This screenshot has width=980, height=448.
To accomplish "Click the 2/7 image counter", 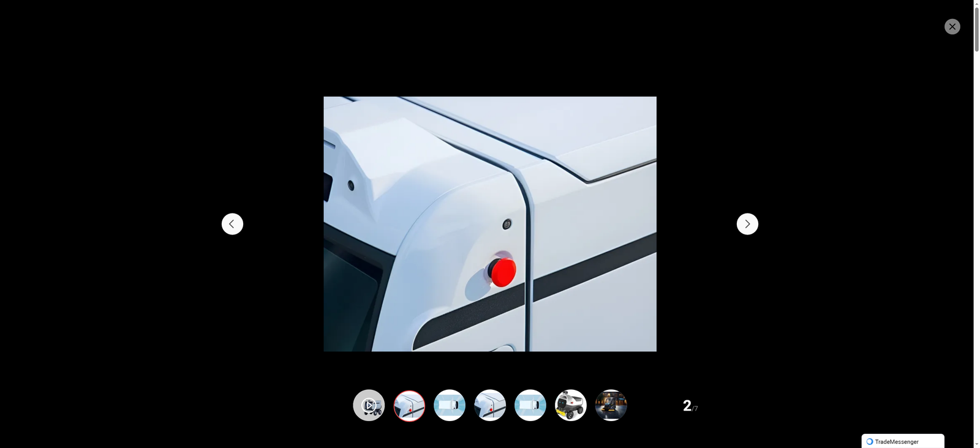I will [x=690, y=406].
